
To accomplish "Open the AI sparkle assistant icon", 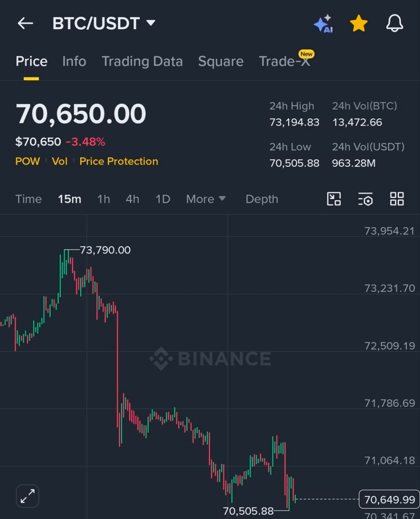I will tap(323, 24).
